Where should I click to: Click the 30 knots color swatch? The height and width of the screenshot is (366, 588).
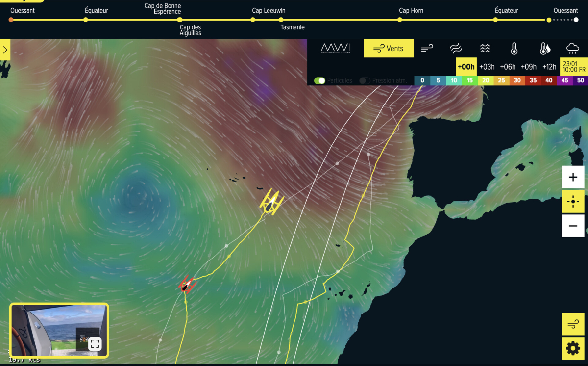[516, 80]
